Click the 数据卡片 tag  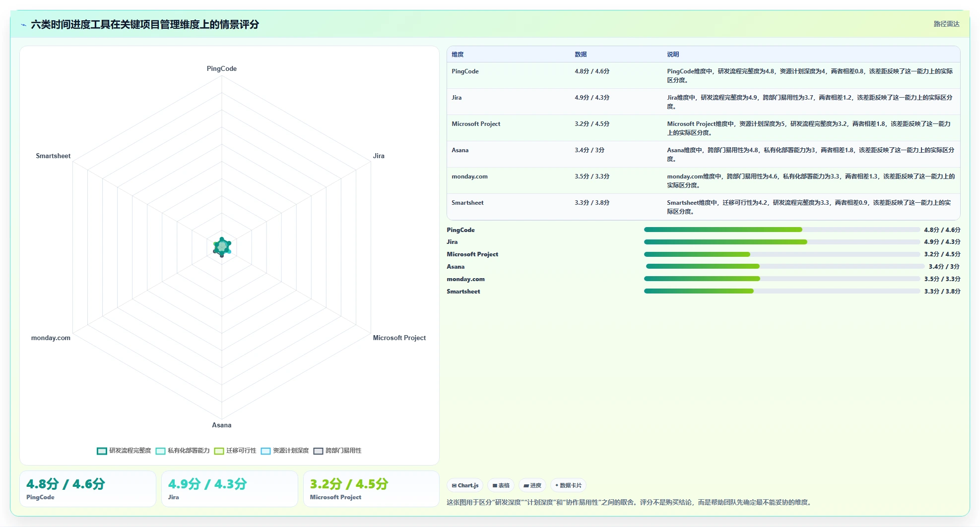(x=568, y=485)
